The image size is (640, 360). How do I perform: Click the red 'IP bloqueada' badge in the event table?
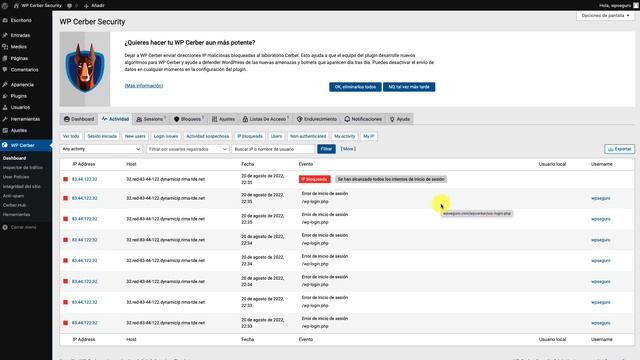point(314,179)
